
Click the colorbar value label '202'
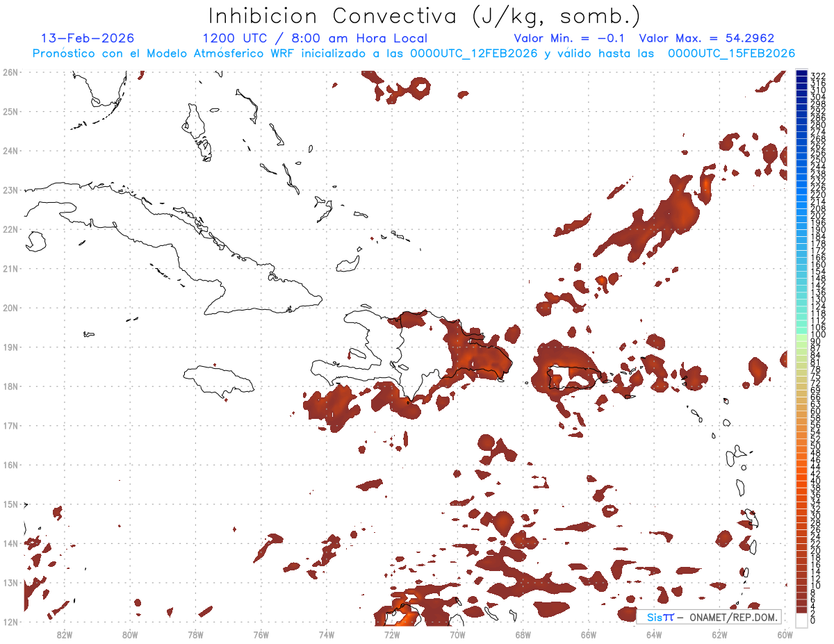[x=819, y=215]
